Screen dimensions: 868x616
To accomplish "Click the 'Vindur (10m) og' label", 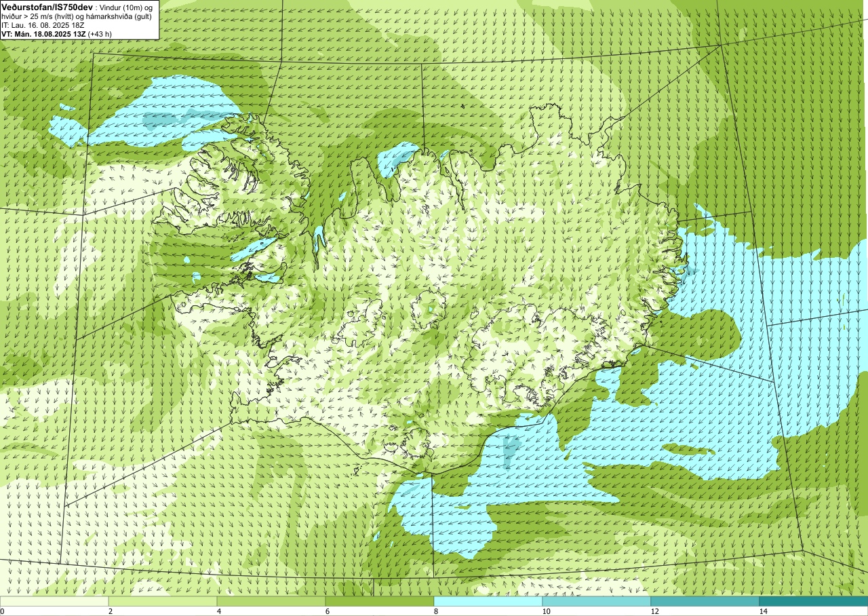I will [126, 8].
